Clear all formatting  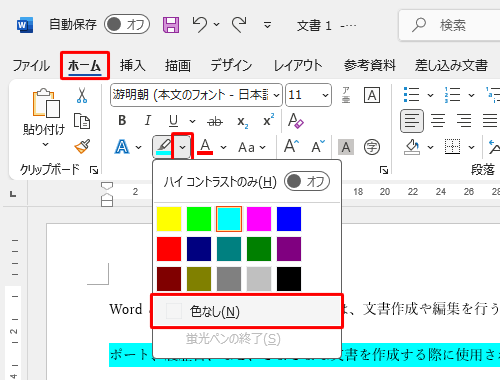[296, 121]
